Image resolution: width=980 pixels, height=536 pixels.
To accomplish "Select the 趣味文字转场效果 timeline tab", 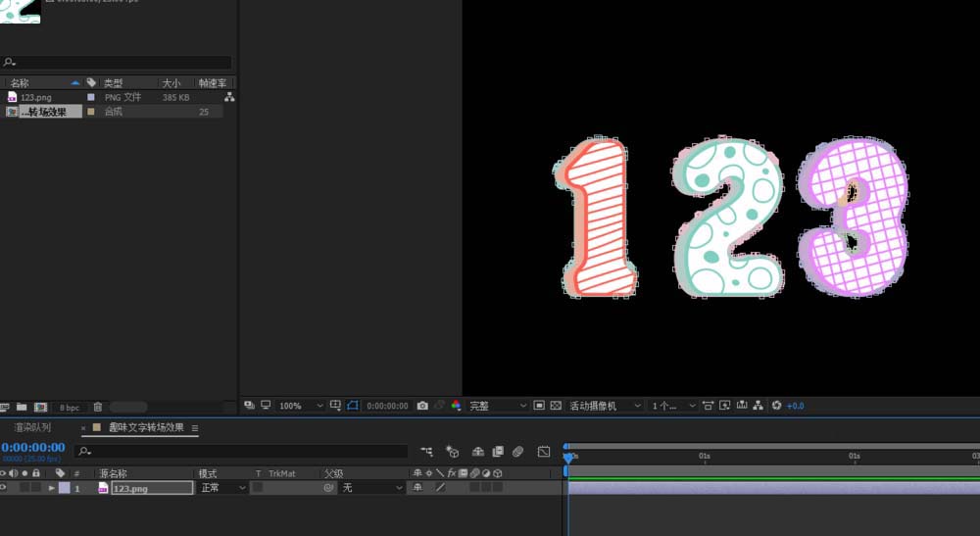I will [145, 428].
